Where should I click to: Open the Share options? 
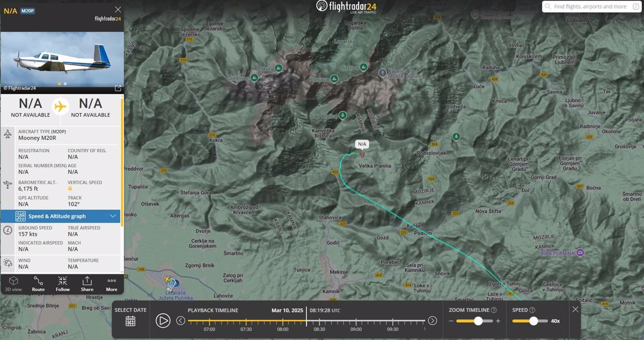coord(87,283)
